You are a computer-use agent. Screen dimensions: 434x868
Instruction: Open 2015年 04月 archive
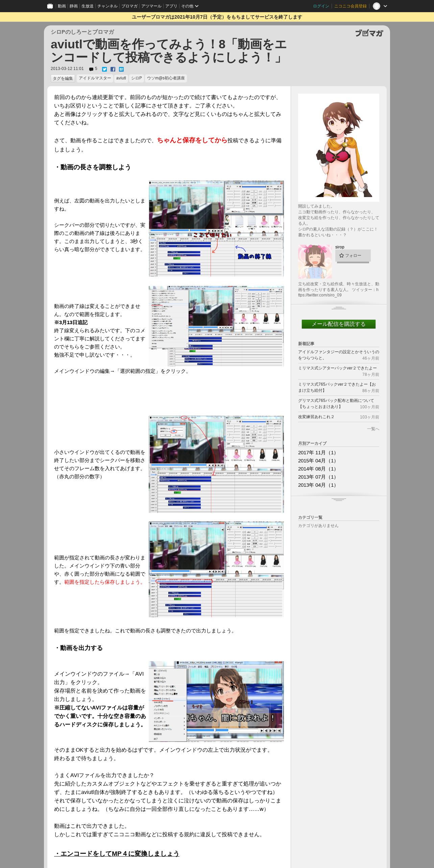click(x=317, y=461)
